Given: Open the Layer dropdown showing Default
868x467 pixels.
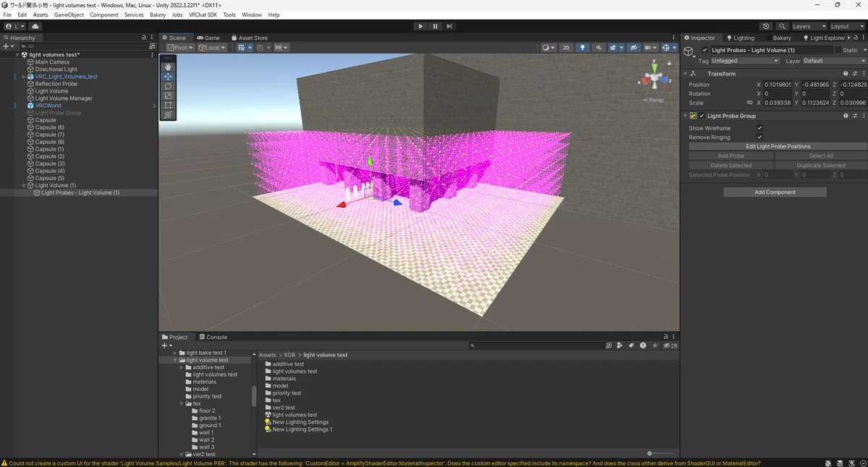Looking at the screenshot, I should tap(834, 61).
